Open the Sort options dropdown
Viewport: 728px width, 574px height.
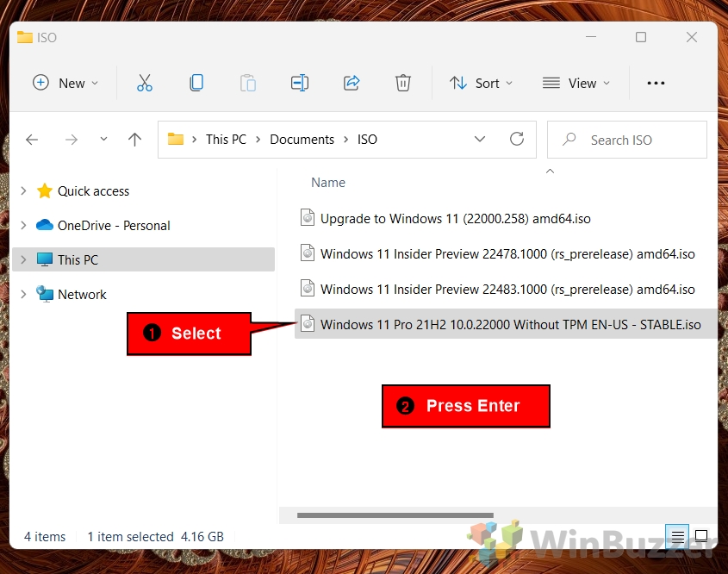(481, 83)
